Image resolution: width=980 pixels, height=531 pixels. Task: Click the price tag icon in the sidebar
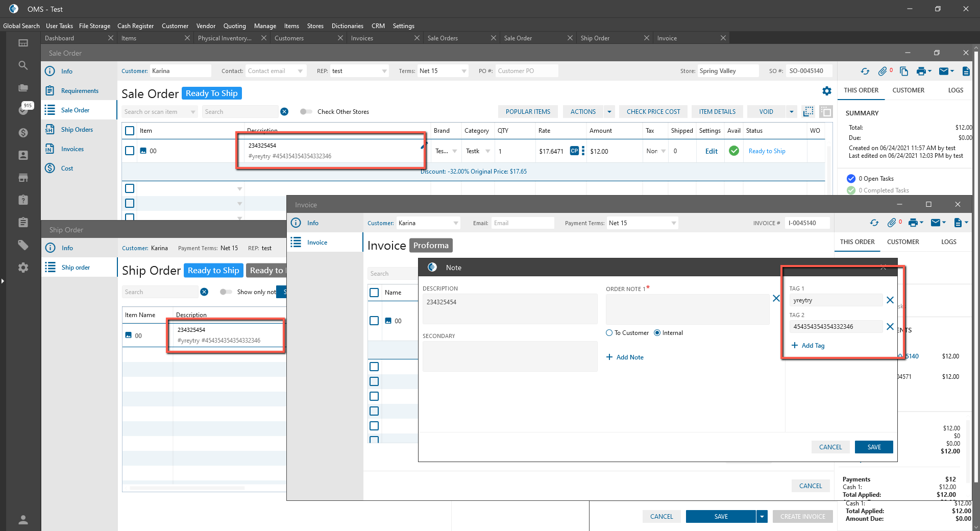tap(23, 245)
